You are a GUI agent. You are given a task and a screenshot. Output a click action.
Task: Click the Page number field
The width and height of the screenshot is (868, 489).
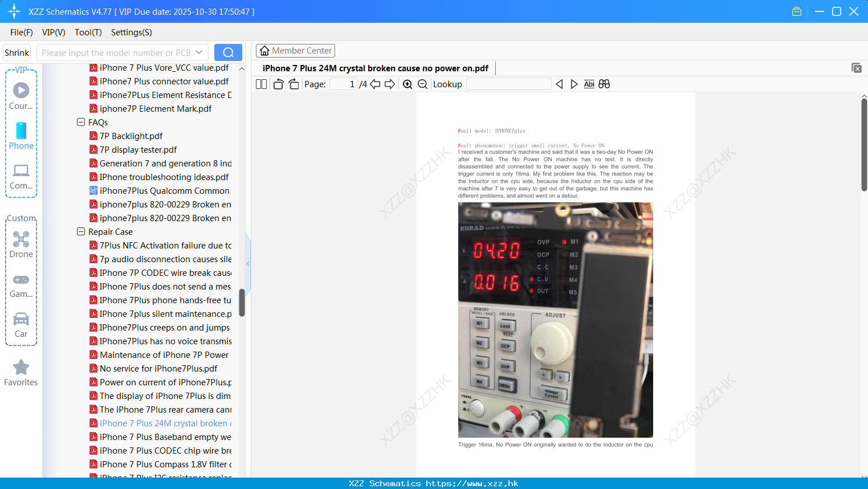click(x=344, y=84)
